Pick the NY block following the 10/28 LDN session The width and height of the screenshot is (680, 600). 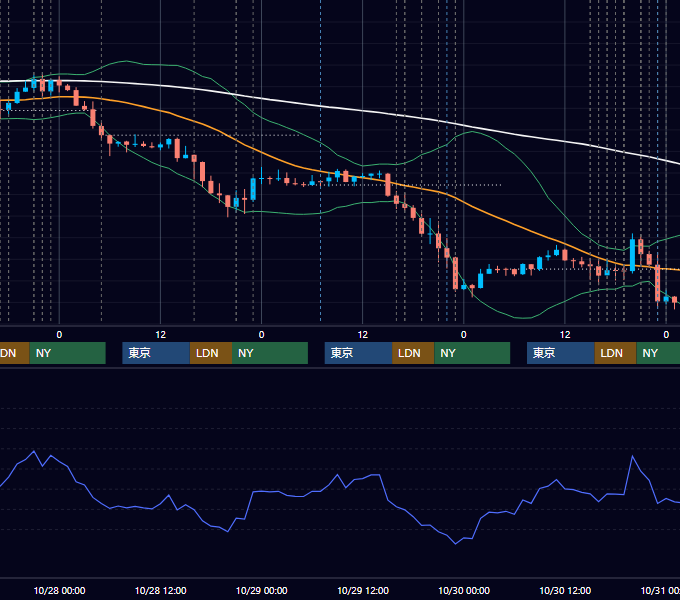pyautogui.click(x=270, y=353)
